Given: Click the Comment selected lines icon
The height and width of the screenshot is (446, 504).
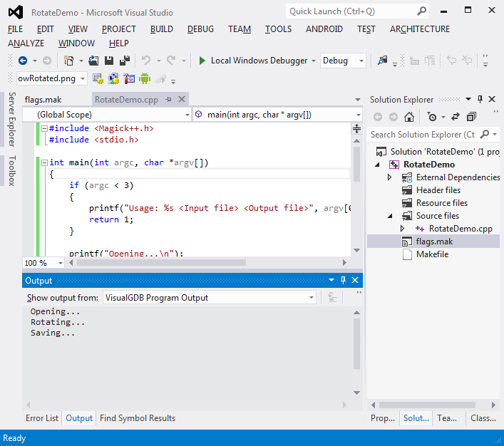Looking at the screenshot, I should point(451,61).
